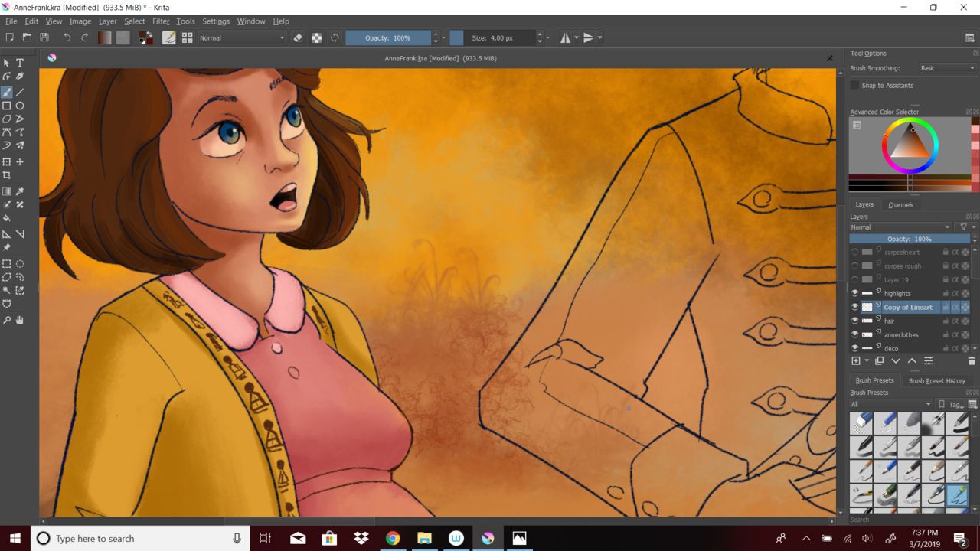Open the Layer menu

[x=107, y=21]
